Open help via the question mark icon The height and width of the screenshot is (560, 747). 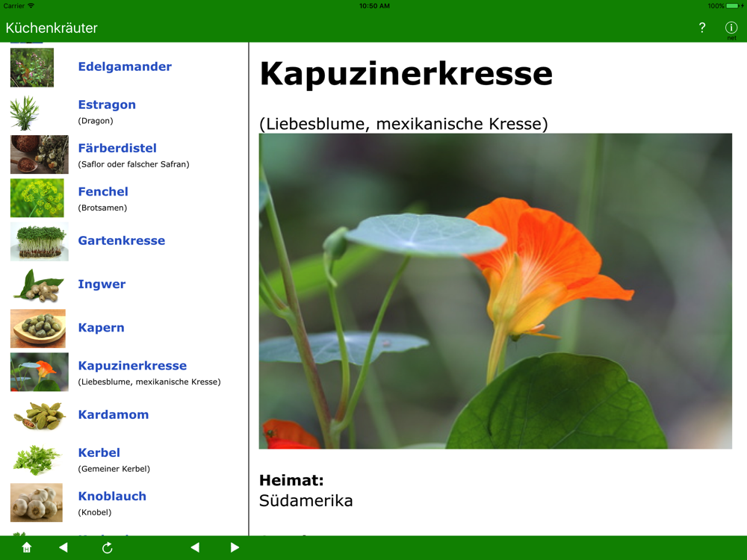[701, 28]
